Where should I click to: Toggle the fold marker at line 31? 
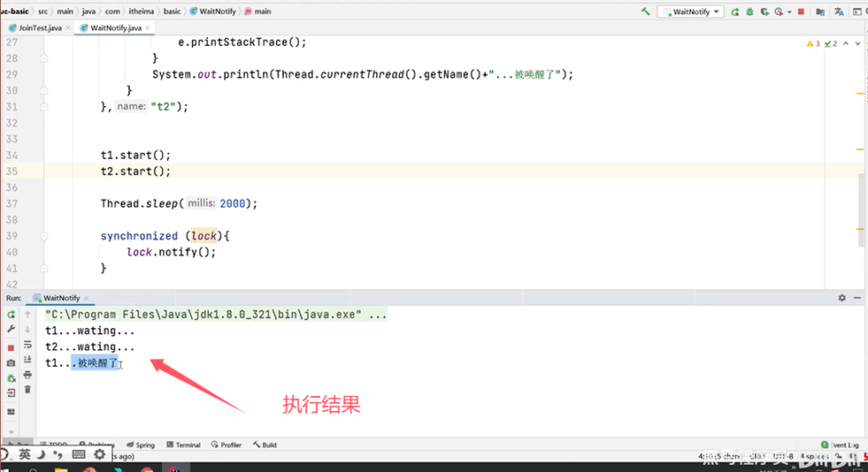[x=44, y=107]
